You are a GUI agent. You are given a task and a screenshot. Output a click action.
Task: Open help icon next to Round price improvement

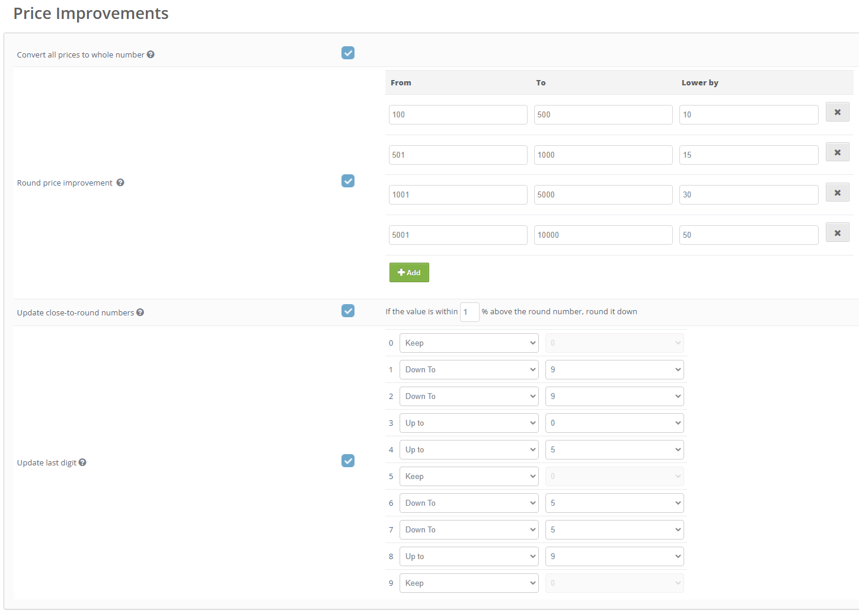click(x=120, y=183)
